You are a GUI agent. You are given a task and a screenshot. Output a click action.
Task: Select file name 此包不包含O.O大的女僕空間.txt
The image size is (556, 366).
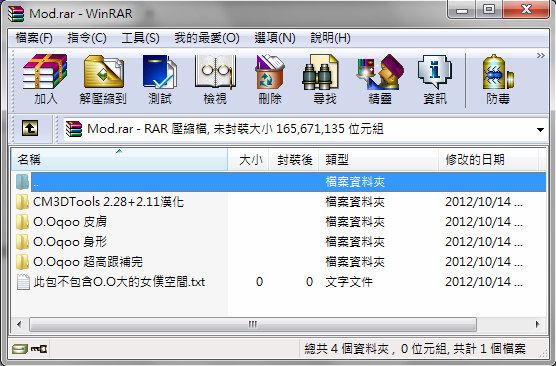pos(119,282)
